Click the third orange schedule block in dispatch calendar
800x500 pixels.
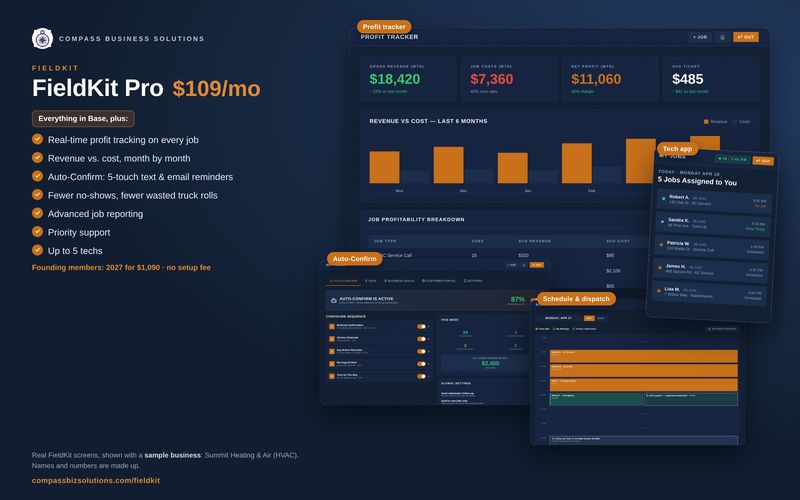pos(644,385)
